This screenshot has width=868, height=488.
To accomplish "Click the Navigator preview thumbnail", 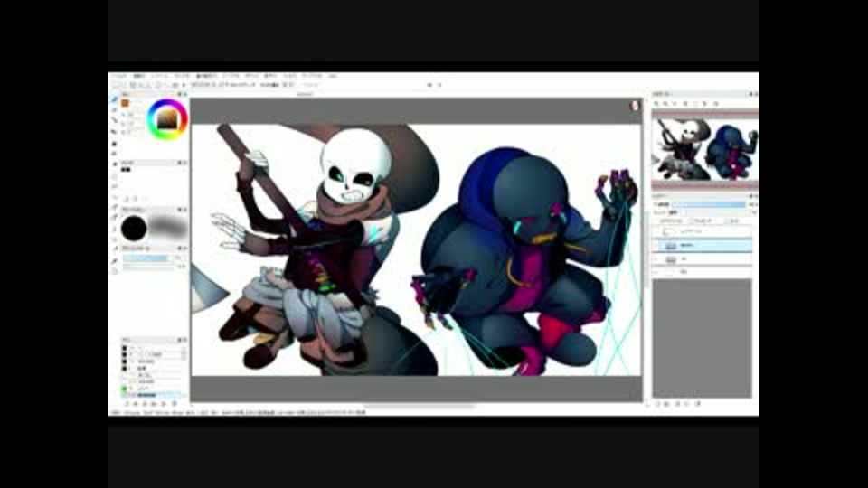I will click(x=705, y=149).
